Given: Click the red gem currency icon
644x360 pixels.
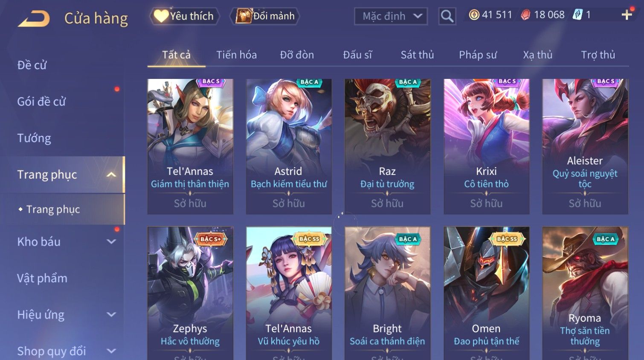Looking at the screenshot, I should click(x=525, y=15).
